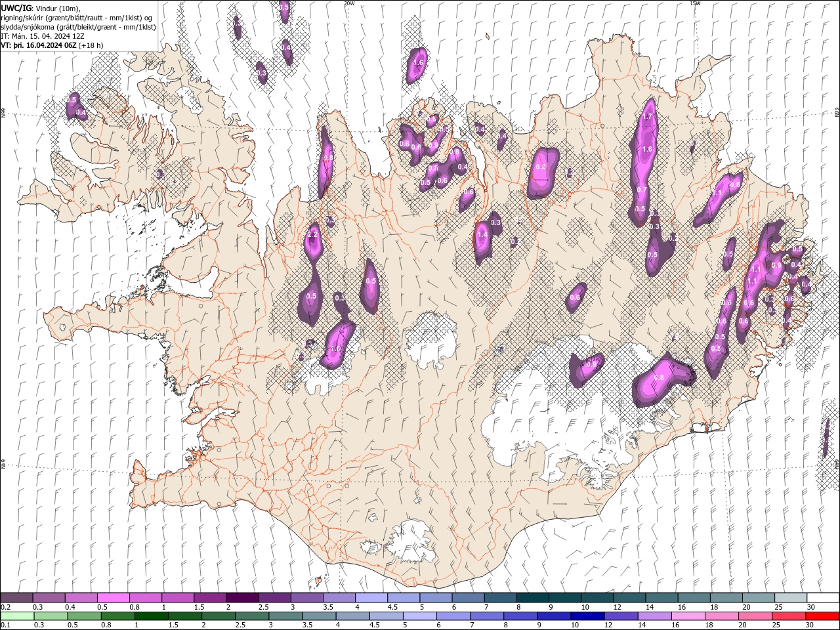Select the rain legend swatch starting at 2.5
Screen dimensions: 840x630
coord(252,616)
